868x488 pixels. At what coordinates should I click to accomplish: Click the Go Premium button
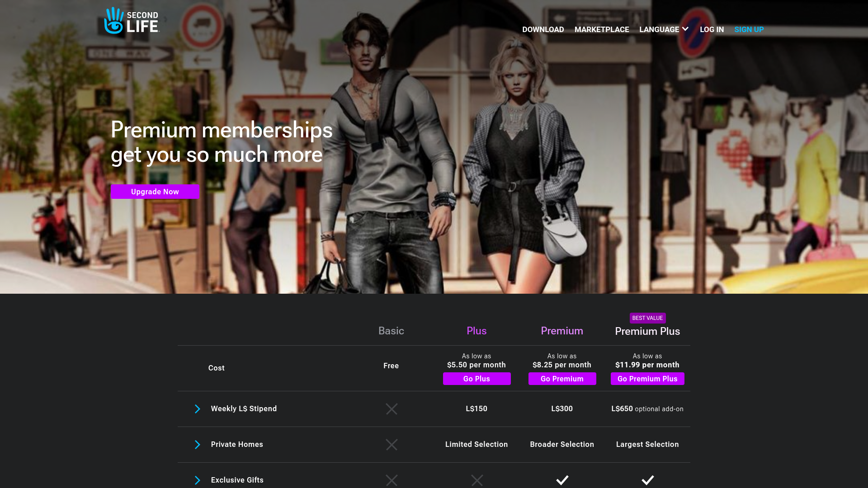pyautogui.click(x=562, y=379)
